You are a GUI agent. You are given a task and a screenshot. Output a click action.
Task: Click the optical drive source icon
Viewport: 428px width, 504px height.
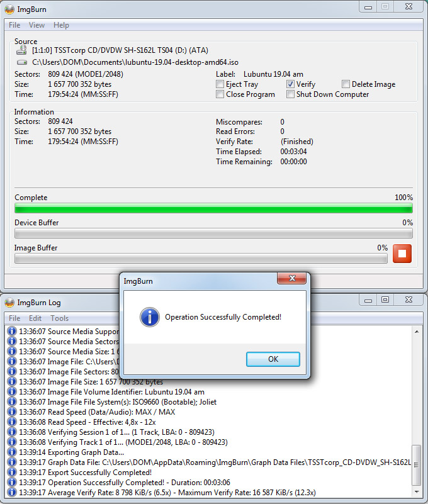coord(21,50)
